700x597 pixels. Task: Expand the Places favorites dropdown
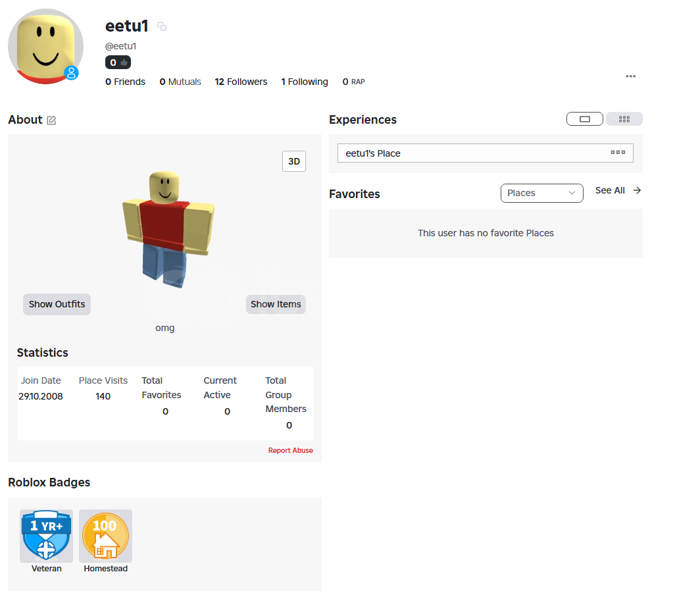541,194
